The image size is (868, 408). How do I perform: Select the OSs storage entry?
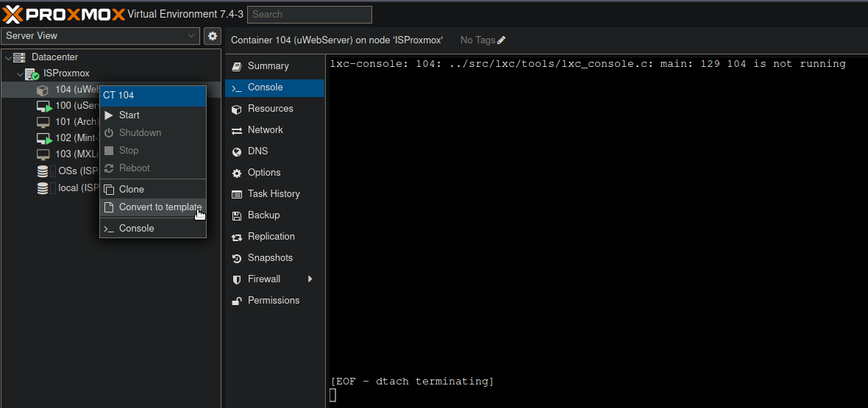[x=78, y=171]
